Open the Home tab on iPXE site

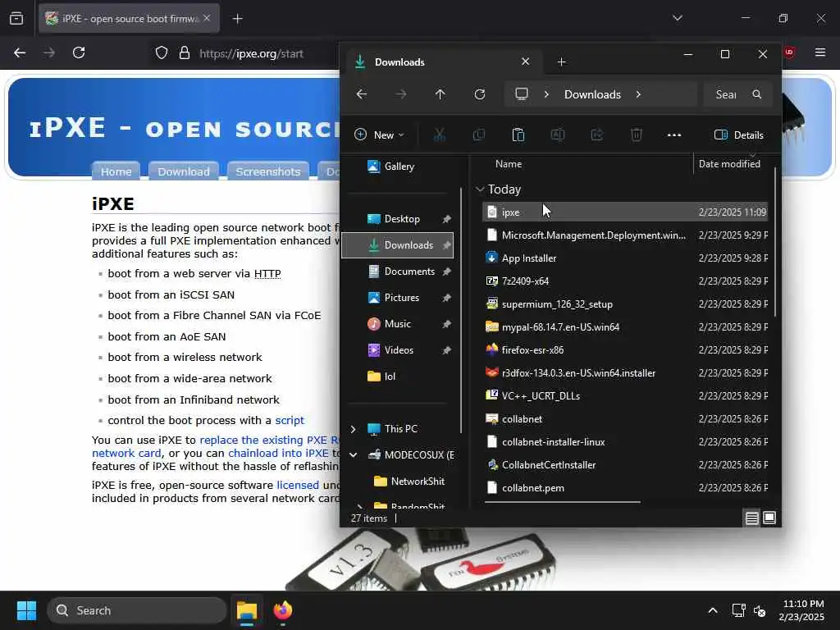[116, 171]
